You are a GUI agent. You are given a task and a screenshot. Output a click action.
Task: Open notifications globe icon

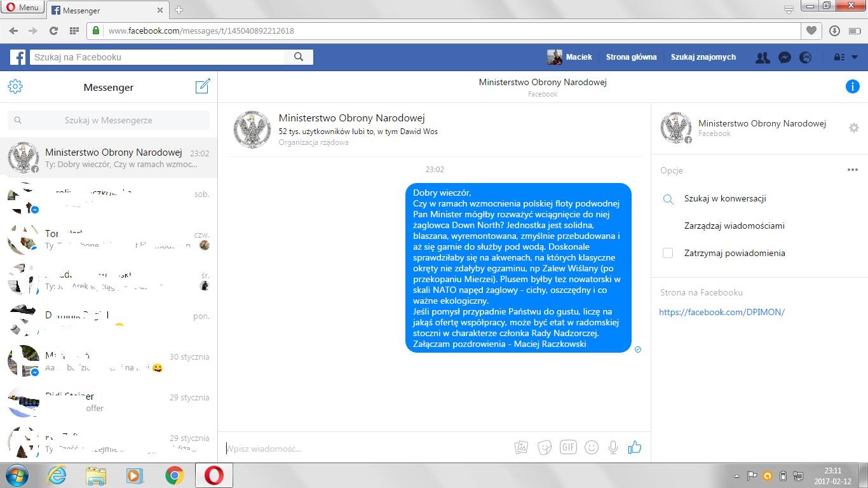(x=806, y=57)
